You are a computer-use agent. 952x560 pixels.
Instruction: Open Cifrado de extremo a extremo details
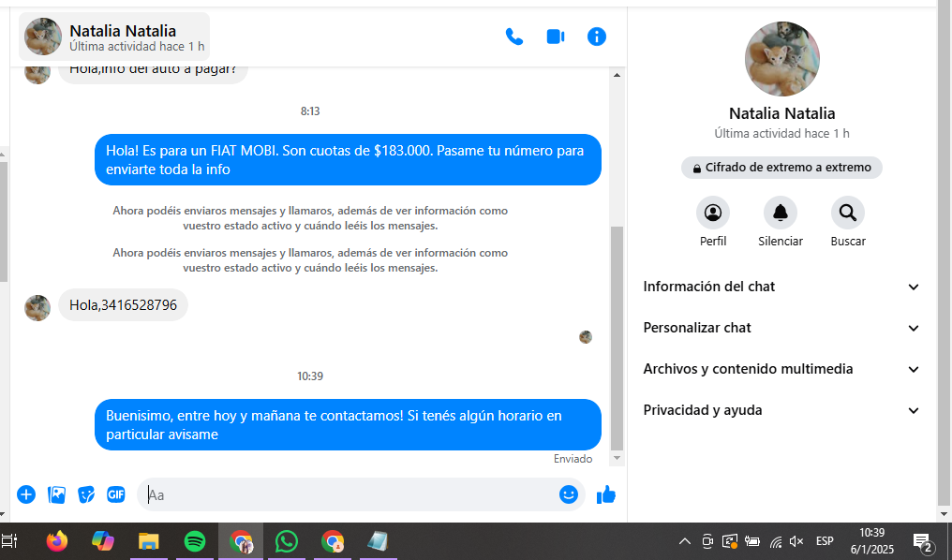(781, 168)
